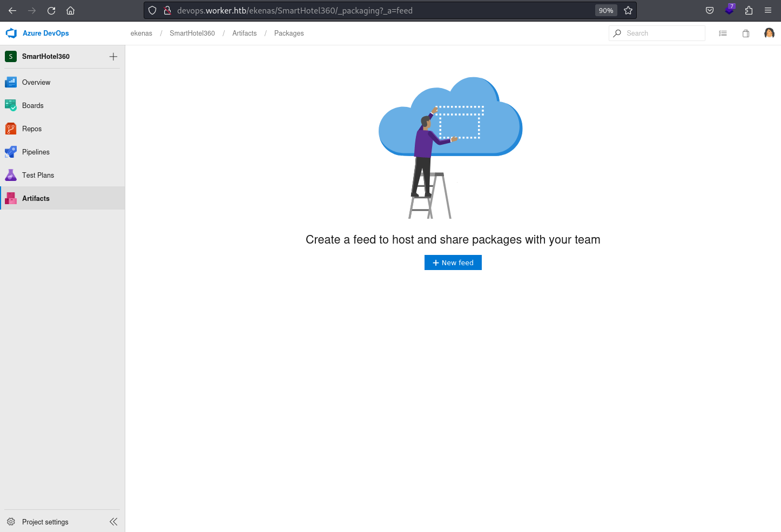Open the marketplace shopping bag icon
The image size is (781, 532).
pos(746,33)
